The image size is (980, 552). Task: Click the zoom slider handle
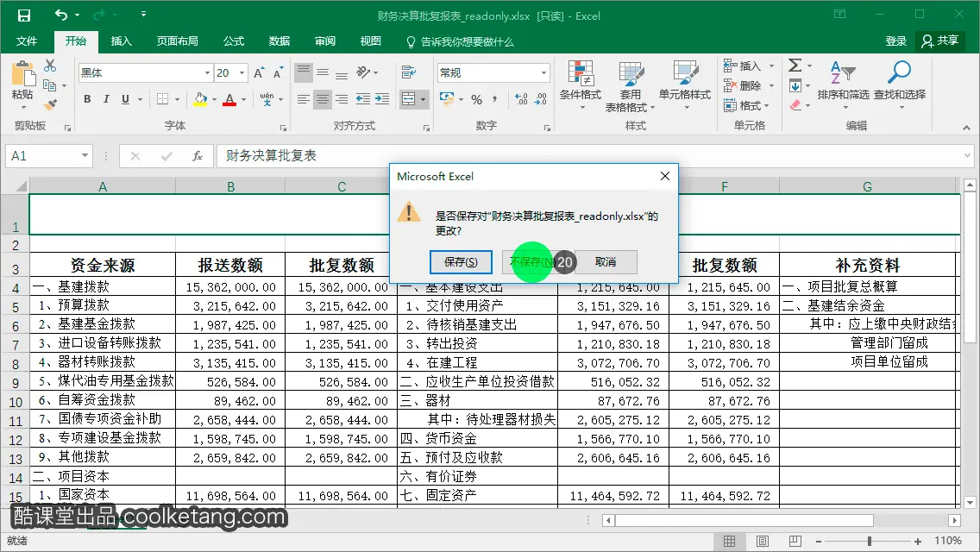point(870,542)
